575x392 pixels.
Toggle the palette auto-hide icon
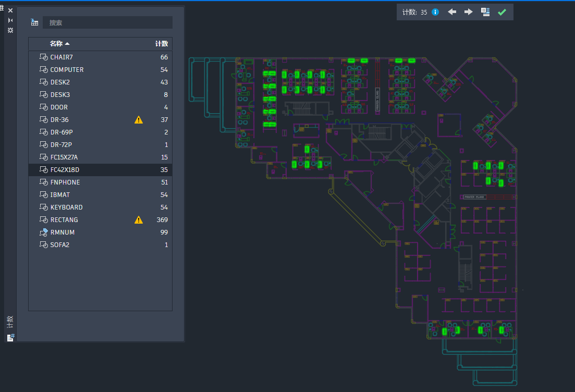click(10, 20)
